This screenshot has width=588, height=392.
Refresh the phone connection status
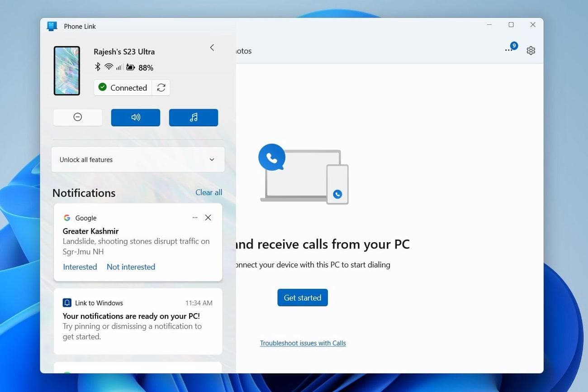[161, 87]
